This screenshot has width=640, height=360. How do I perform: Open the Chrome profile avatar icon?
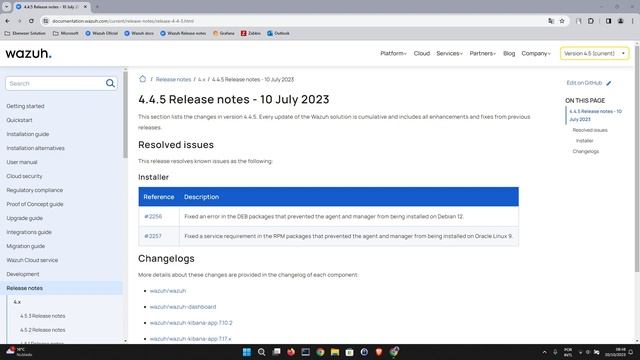(620, 21)
